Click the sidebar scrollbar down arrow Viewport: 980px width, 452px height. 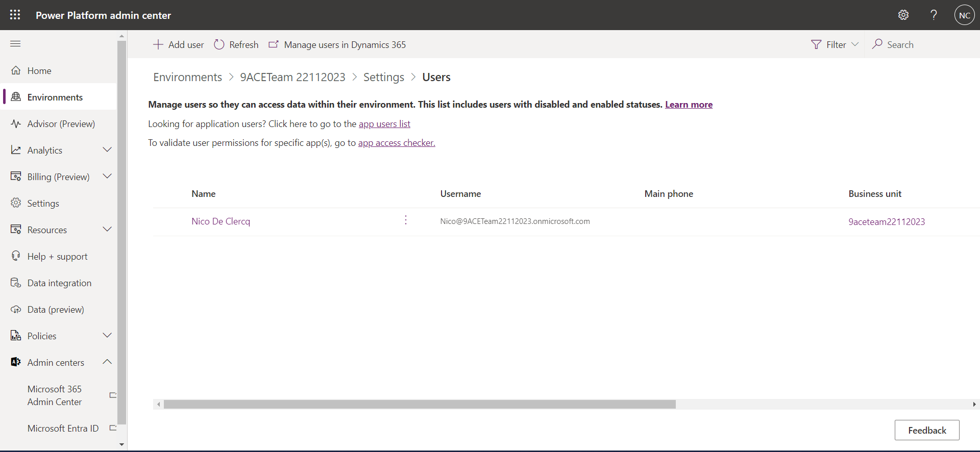coord(121,444)
